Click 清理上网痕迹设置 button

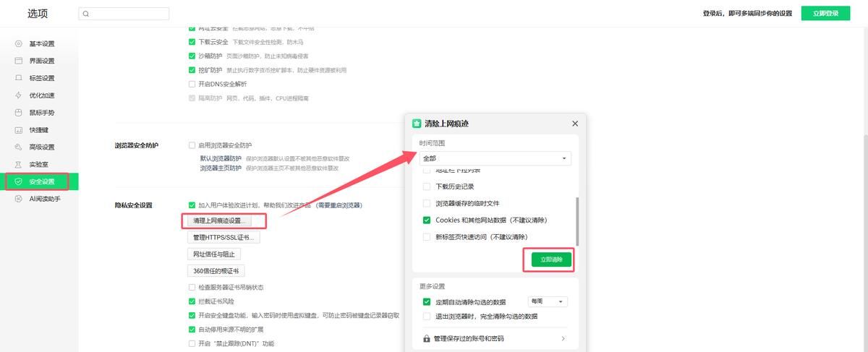tap(218, 220)
